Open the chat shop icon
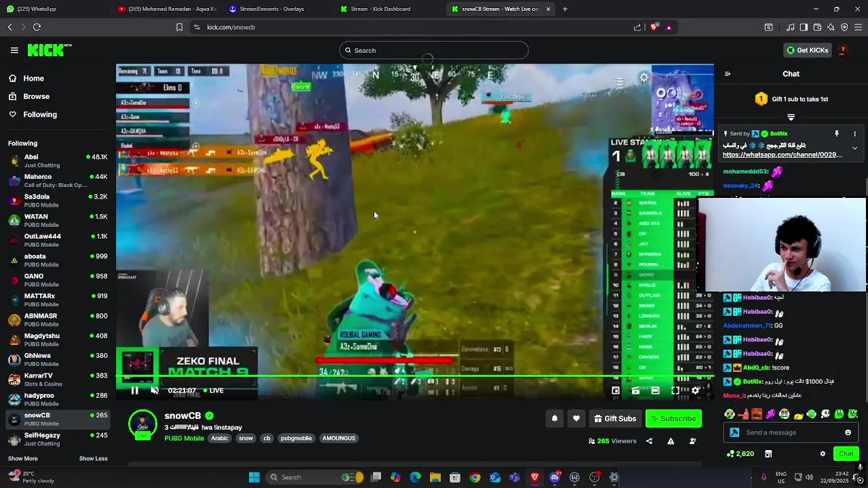868x488 pixels. click(768, 454)
